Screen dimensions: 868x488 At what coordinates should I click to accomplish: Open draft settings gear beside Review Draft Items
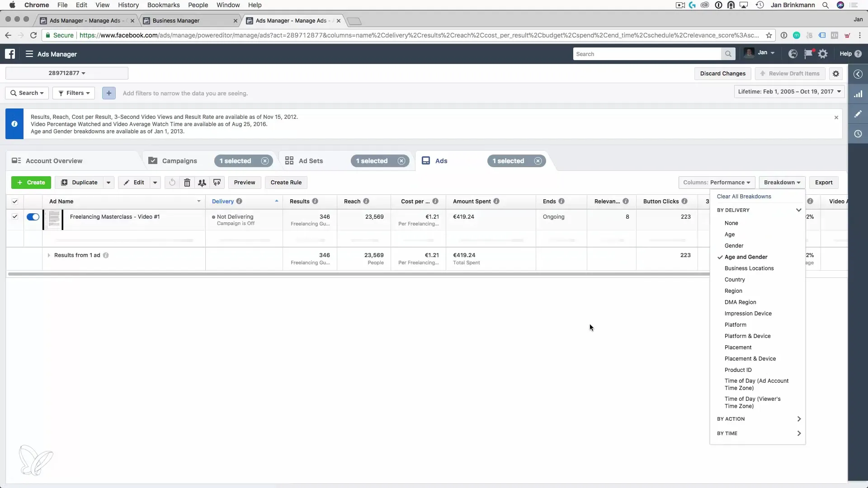coord(836,74)
